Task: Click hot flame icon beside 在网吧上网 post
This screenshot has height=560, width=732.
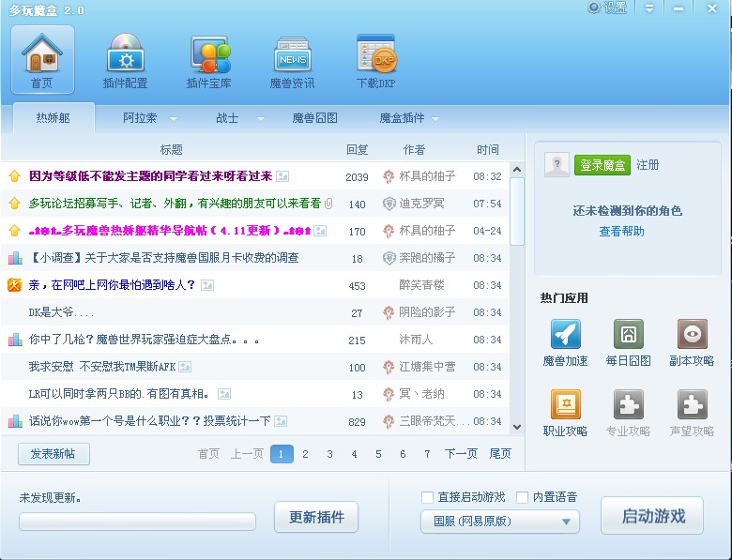Action: coord(14,284)
